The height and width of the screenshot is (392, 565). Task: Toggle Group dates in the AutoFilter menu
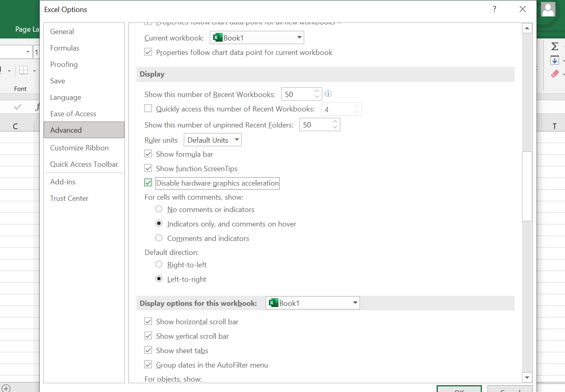click(x=148, y=365)
